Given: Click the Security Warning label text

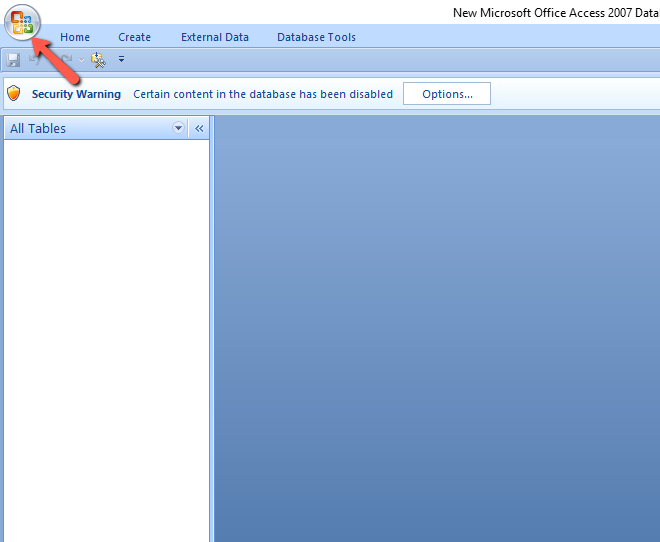Looking at the screenshot, I should pos(76,94).
